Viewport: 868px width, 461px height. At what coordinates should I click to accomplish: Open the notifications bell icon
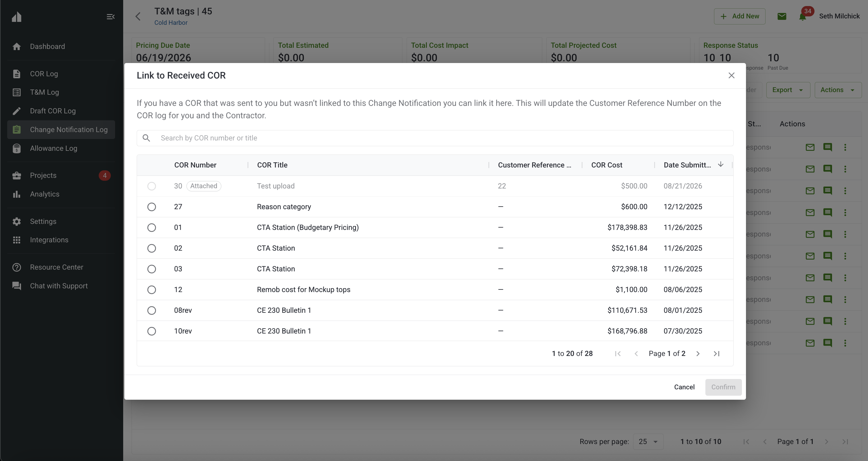(x=803, y=17)
